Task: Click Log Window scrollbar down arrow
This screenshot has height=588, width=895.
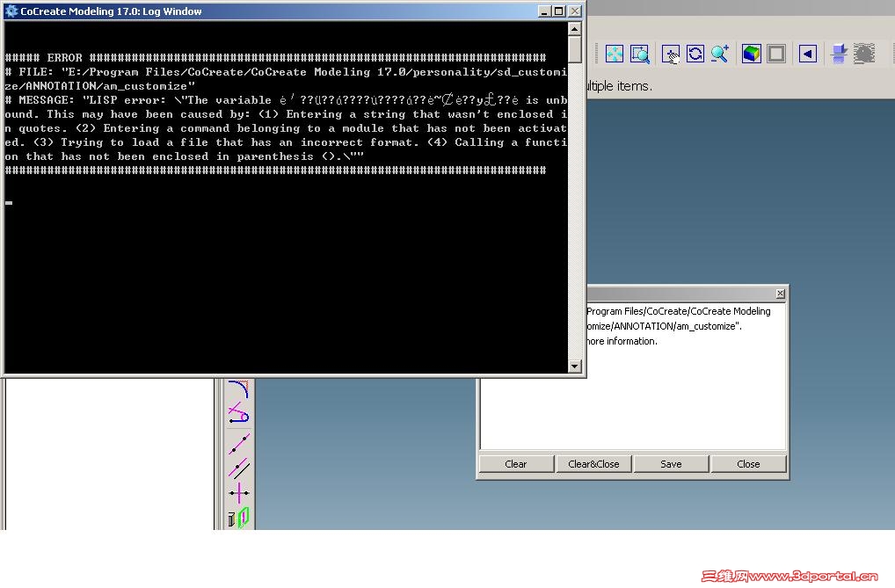Action: coord(575,366)
